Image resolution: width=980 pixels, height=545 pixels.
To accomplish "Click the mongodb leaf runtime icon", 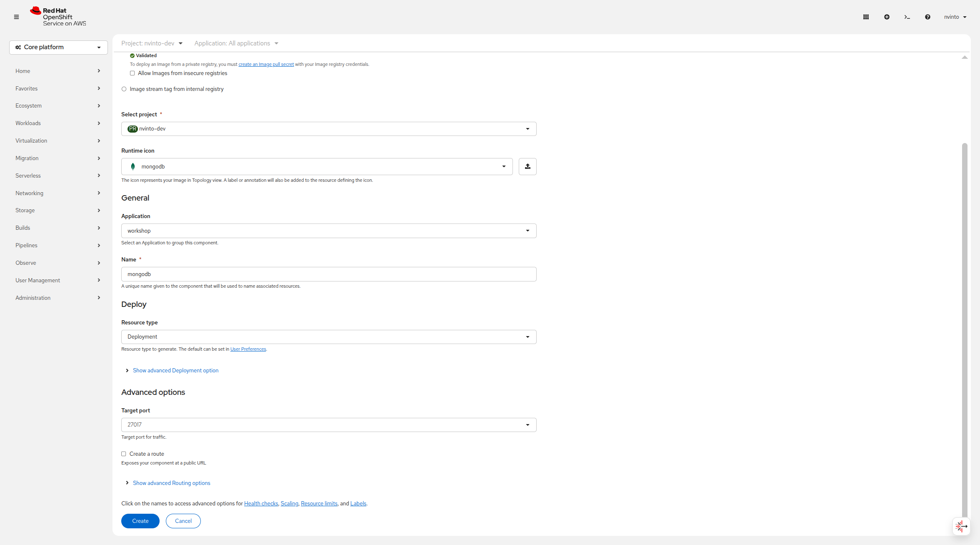I will (133, 166).
